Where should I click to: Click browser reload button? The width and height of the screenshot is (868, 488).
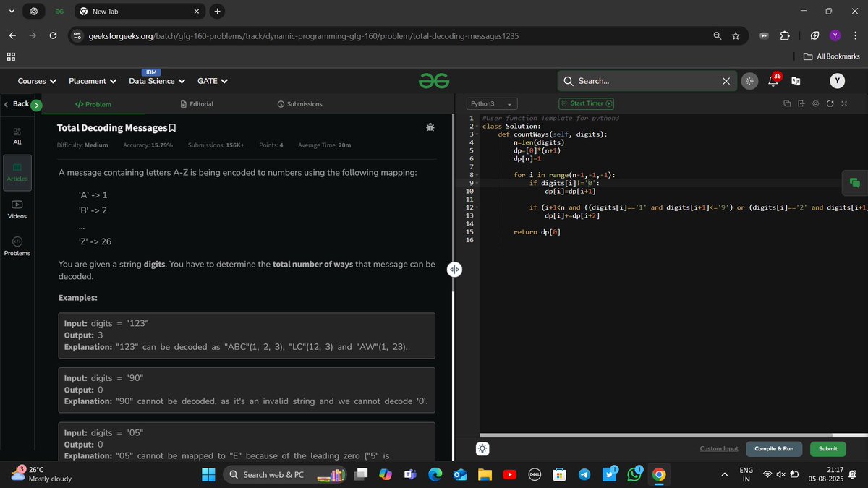click(x=53, y=35)
